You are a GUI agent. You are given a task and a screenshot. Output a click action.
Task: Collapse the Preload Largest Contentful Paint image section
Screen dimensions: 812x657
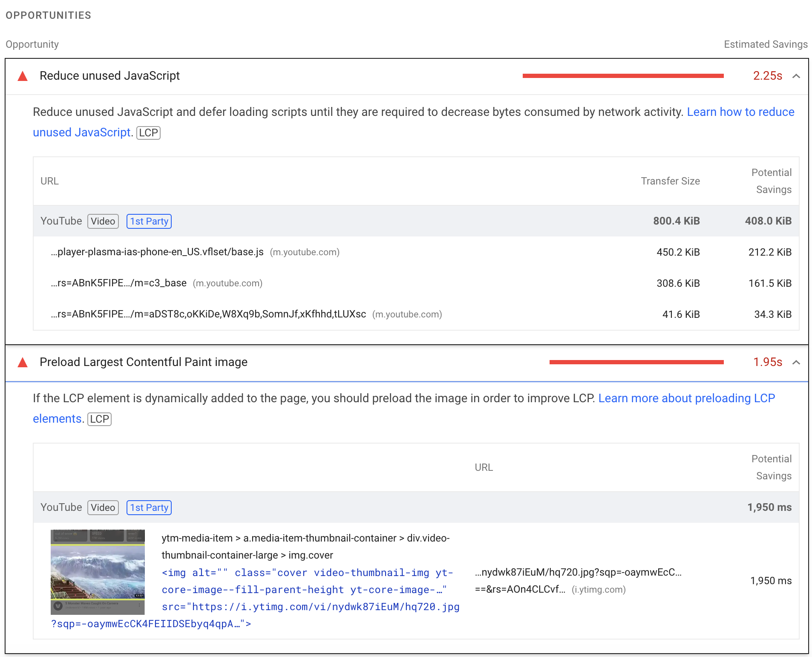click(x=796, y=363)
